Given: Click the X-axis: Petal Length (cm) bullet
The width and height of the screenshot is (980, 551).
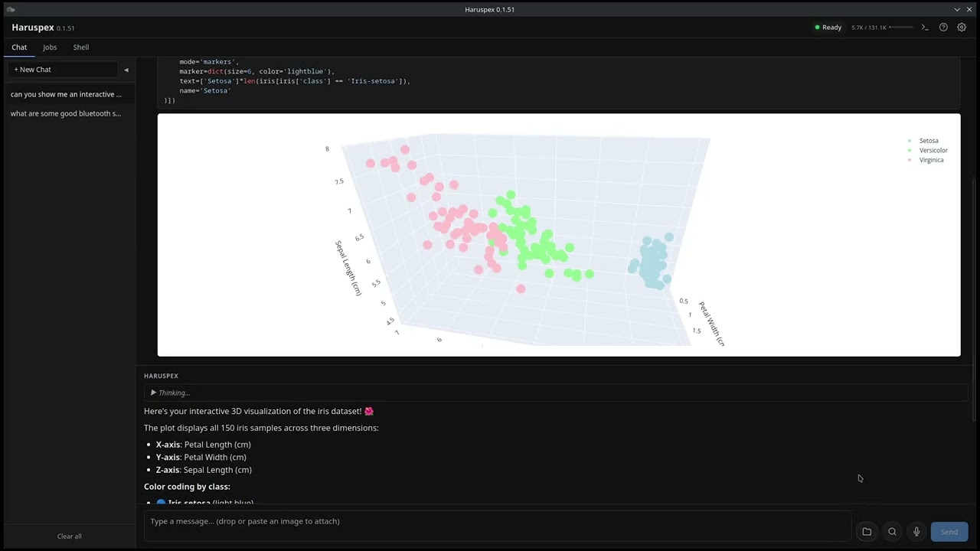Looking at the screenshot, I should click(x=203, y=445).
